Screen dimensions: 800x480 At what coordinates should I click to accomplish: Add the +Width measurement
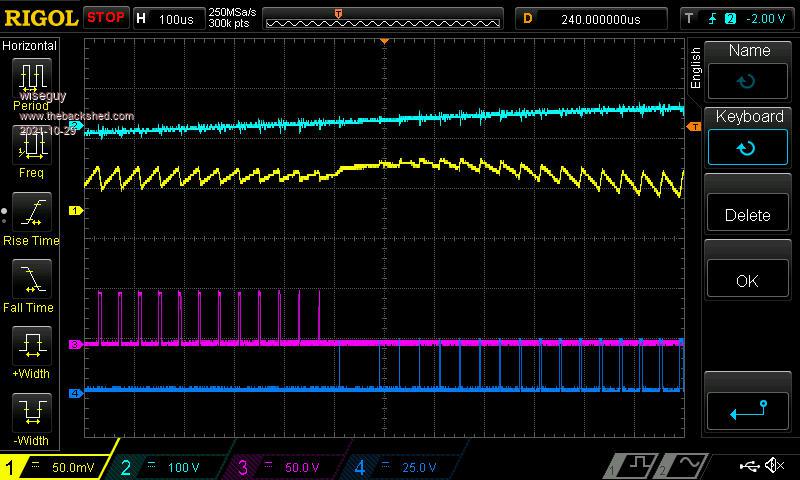point(33,346)
